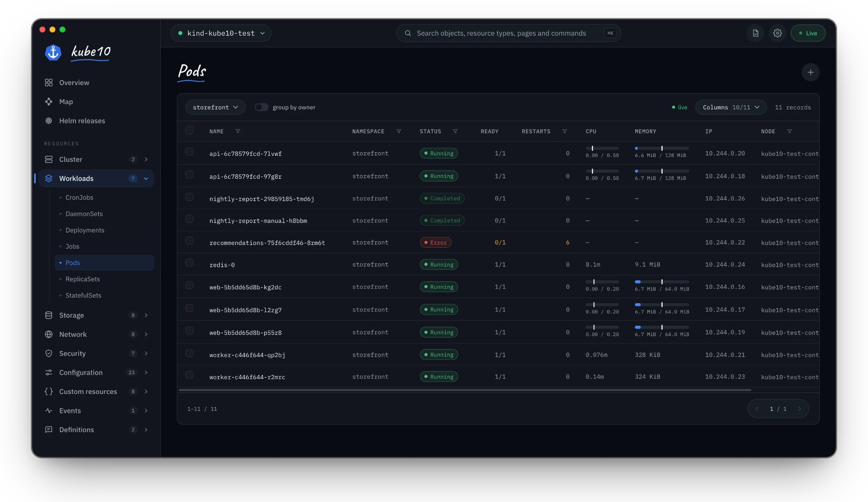868x502 pixels.
Task: Open the document icon in top bar
Action: click(x=755, y=33)
